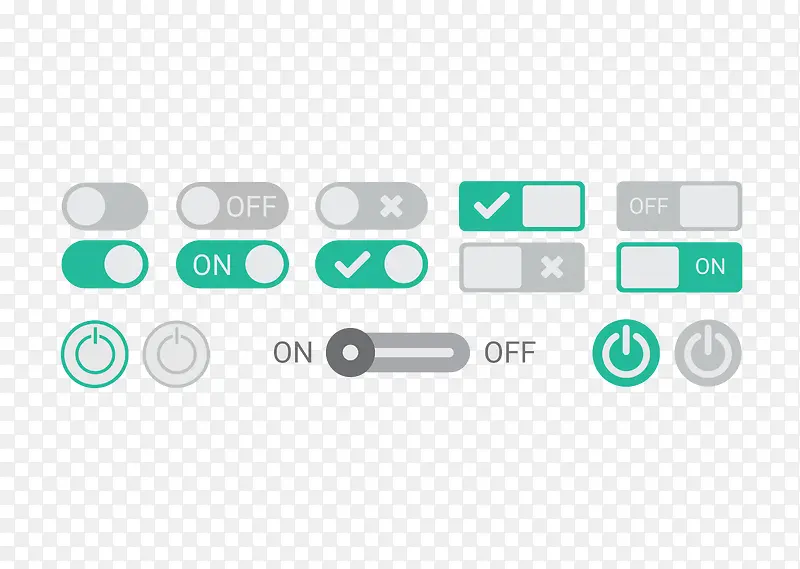This screenshot has width=800, height=569.
Task: Toggle the plain green pill switch off
Action: [x=105, y=264]
